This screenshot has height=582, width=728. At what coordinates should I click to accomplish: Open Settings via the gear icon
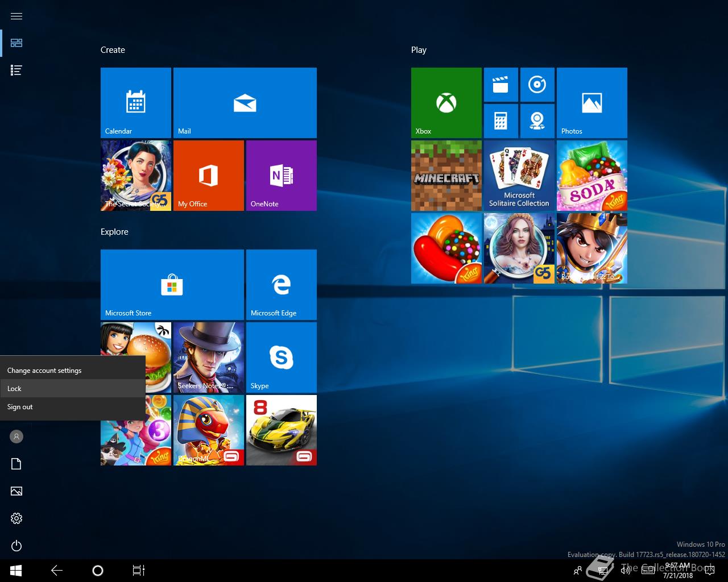coord(16,518)
